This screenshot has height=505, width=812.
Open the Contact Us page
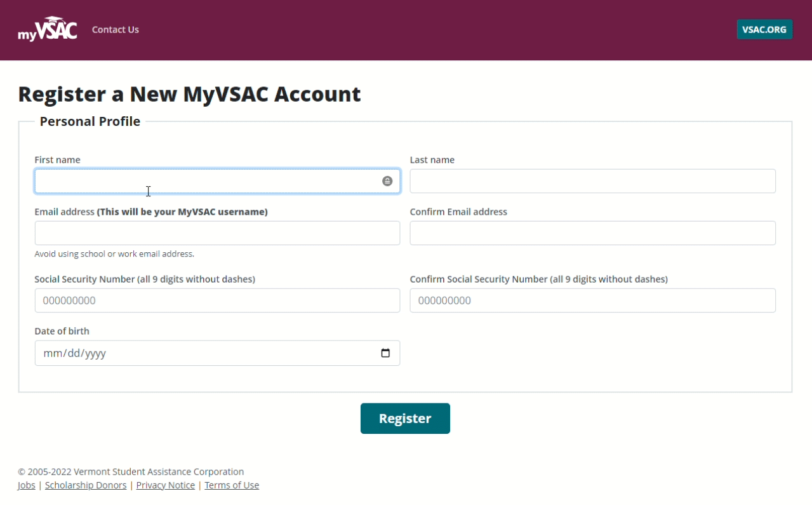pyautogui.click(x=115, y=30)
